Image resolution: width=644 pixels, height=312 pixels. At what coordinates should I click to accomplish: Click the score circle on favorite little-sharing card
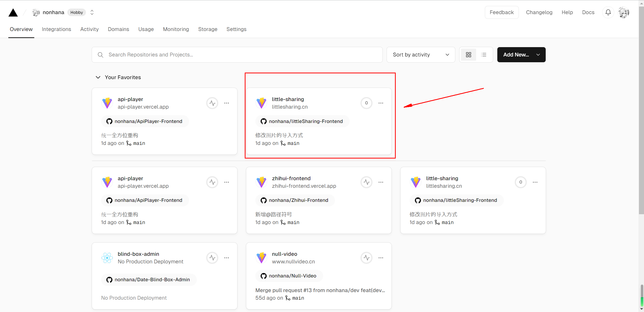coord(366,103)
